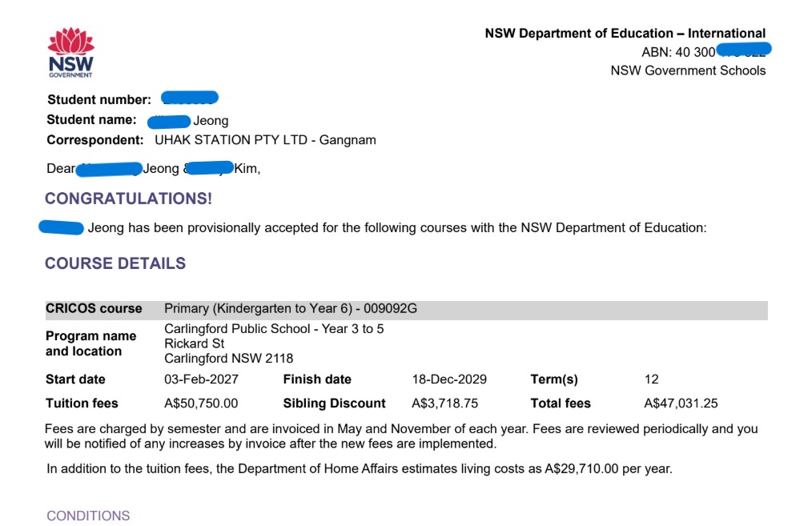Click the tuition fees amount A$50,750.00

pos(201,404)
